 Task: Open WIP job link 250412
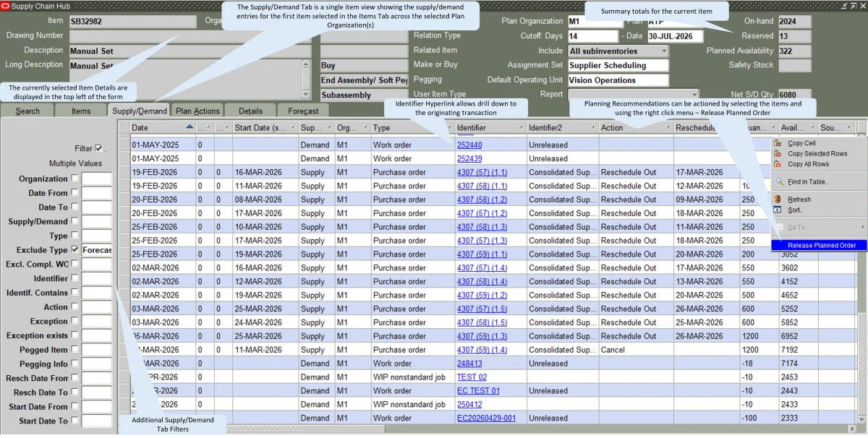point(469,405)
